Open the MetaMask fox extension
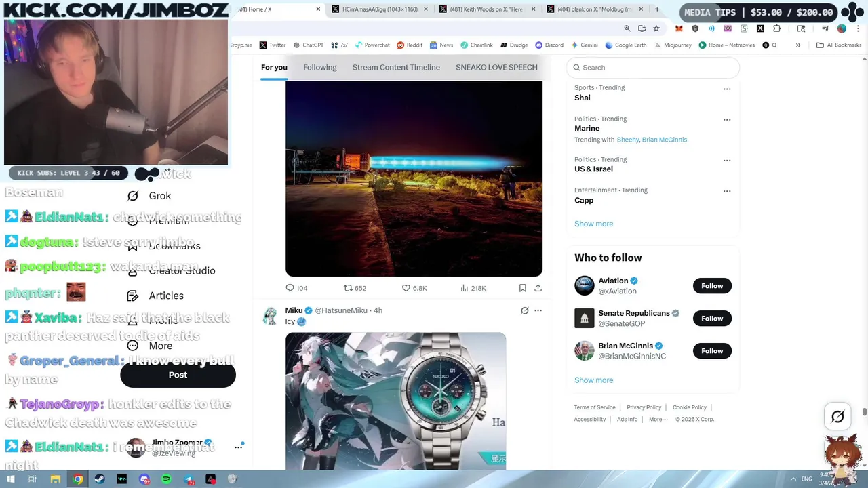Image resolution: width=868 pixels, height=488 pixels. click(679, 28)
